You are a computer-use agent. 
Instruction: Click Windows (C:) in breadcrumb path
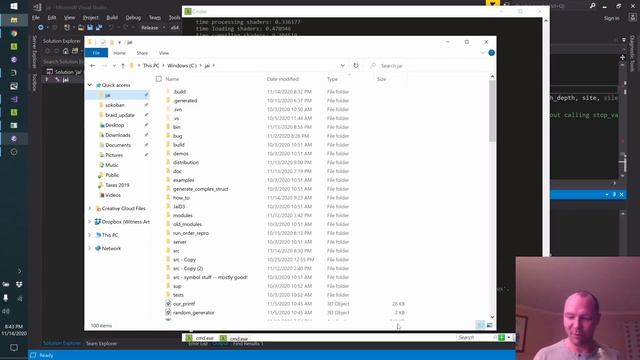tap(182, 66)
